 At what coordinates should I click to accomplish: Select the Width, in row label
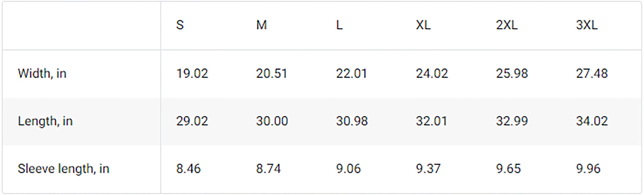(x=42, y=73)
